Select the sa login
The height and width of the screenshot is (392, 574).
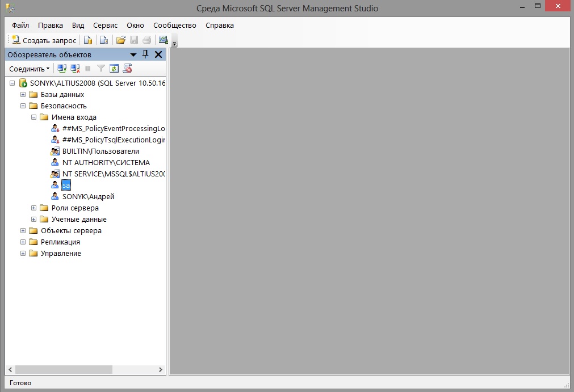tap(66, 185)
